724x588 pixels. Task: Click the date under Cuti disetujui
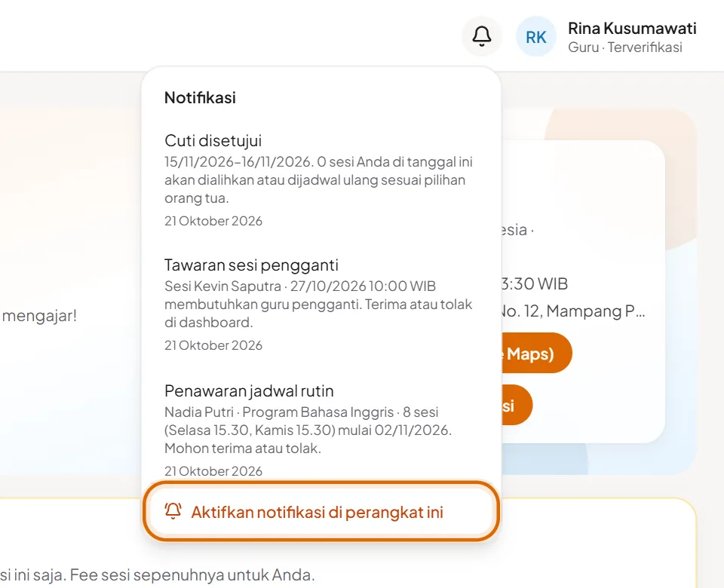[213, 221]
